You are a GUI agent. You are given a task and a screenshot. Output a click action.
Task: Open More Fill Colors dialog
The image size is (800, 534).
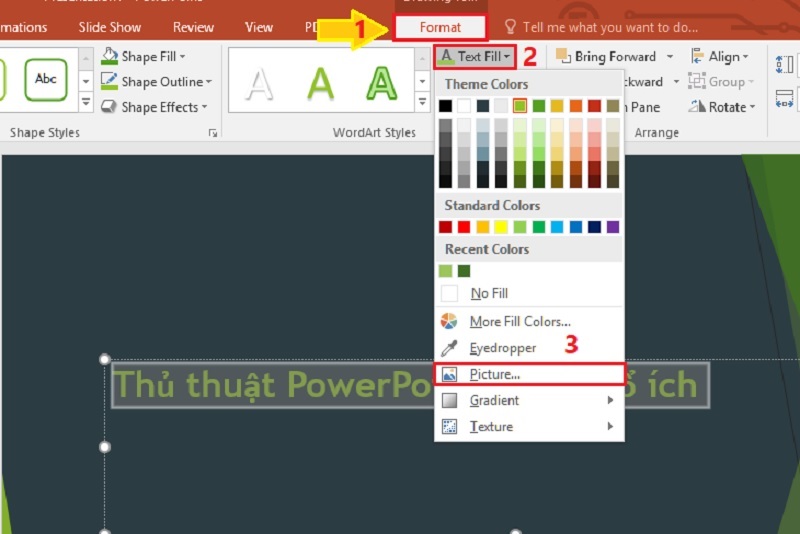[529, 321]
